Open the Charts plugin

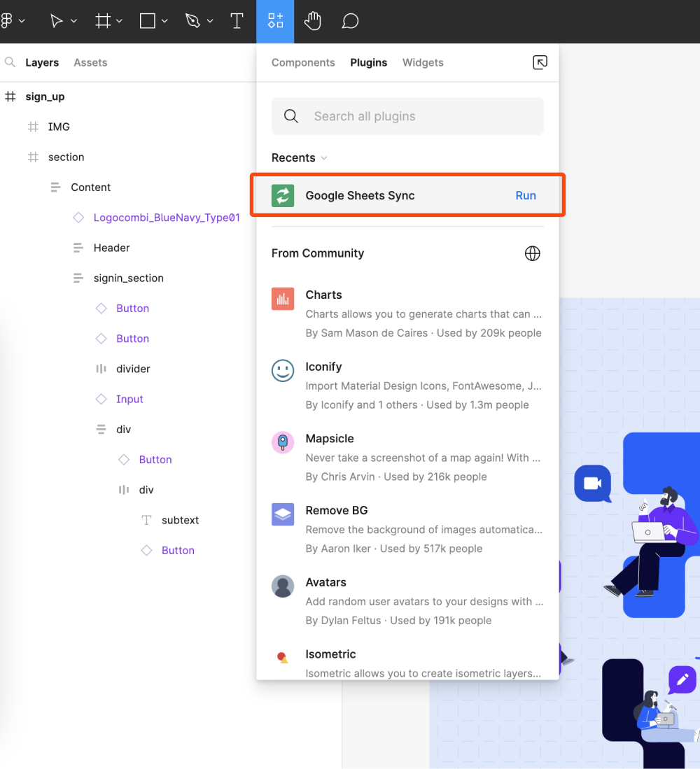[x=407, y=314]
